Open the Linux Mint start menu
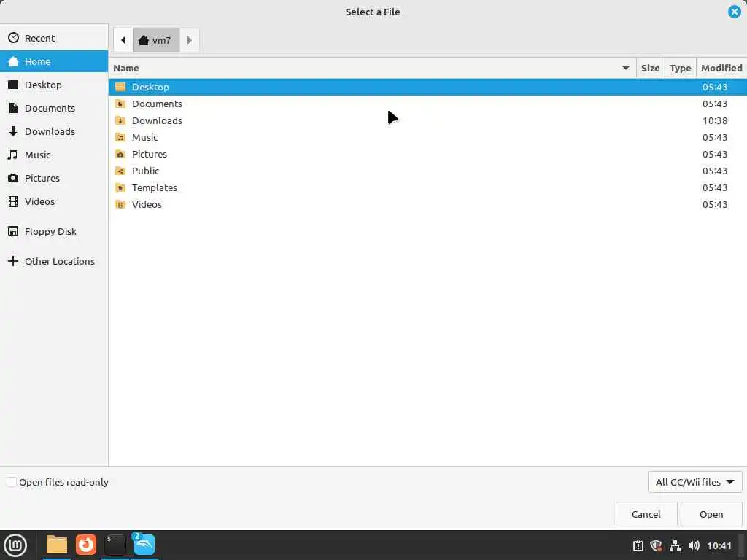The width and height of the screenshot is (747, 560). [15, 545]
